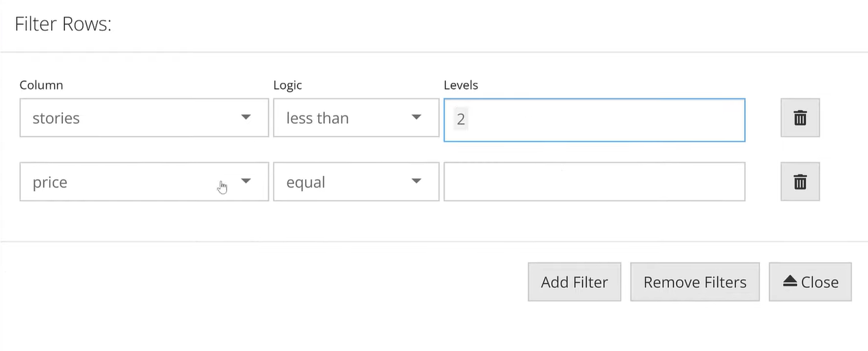
Task: Click the empty Levels field for price
Action: (594, 182)
